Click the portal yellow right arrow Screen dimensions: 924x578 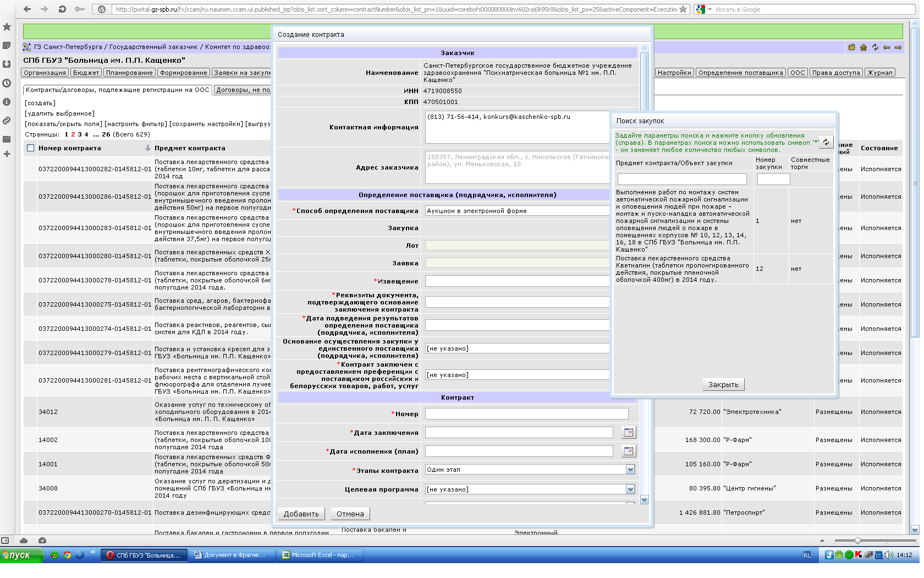(898, 47)
